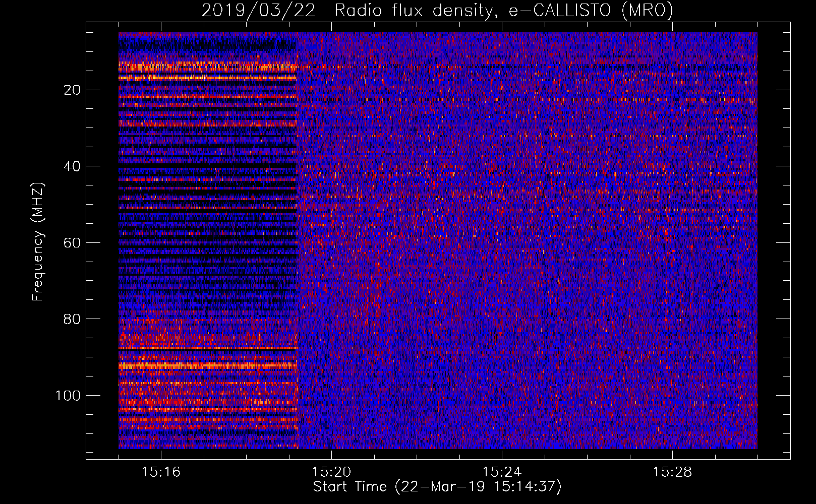Viewport: 816px width, 504px height.
Task: Click the bright interference line near 88 MHz
Action: point(208,348)
